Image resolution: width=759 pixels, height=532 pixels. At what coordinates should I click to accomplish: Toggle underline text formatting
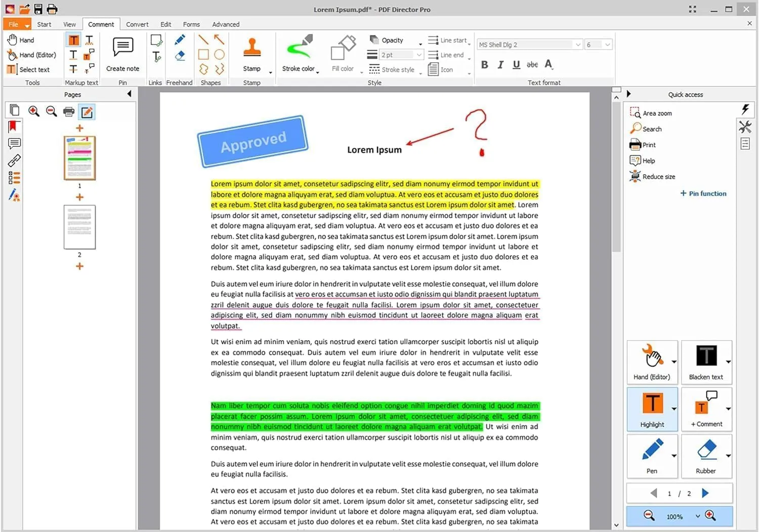[x=516, y=64]
